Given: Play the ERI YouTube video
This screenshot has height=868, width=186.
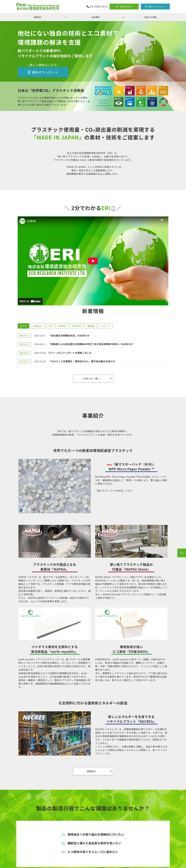Looking at the screenshot, I should click(x=93, y=261).
